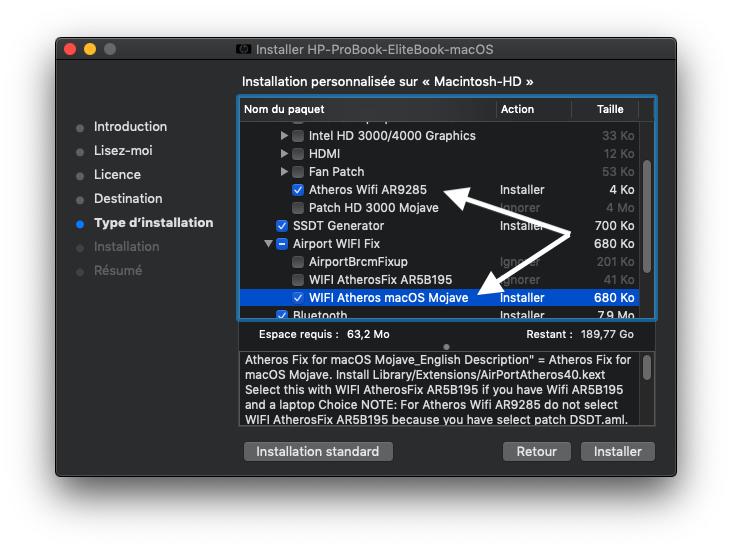This screenshot has width=732, height=550.
Task: Expand the HDMI package group
Action: pos(284,154)
